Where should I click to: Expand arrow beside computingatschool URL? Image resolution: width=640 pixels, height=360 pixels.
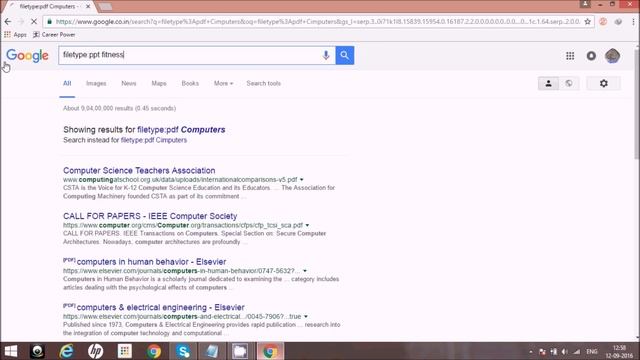coord(302,180)
